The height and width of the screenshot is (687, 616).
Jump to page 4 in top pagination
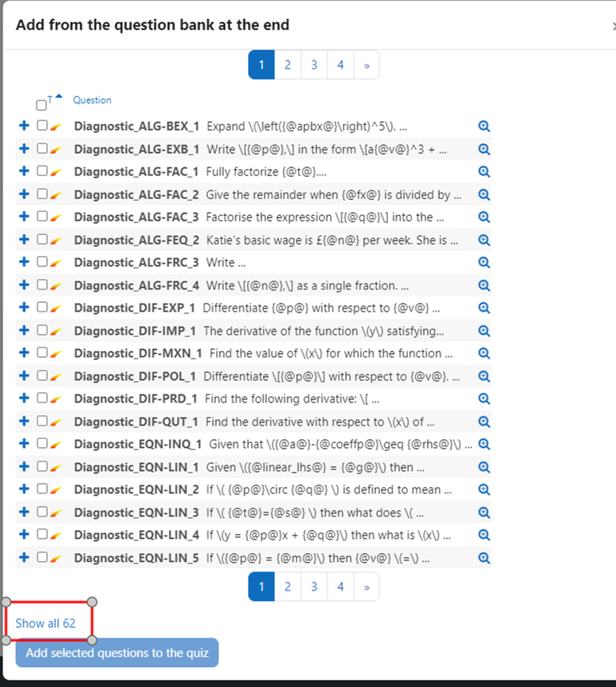340,65
